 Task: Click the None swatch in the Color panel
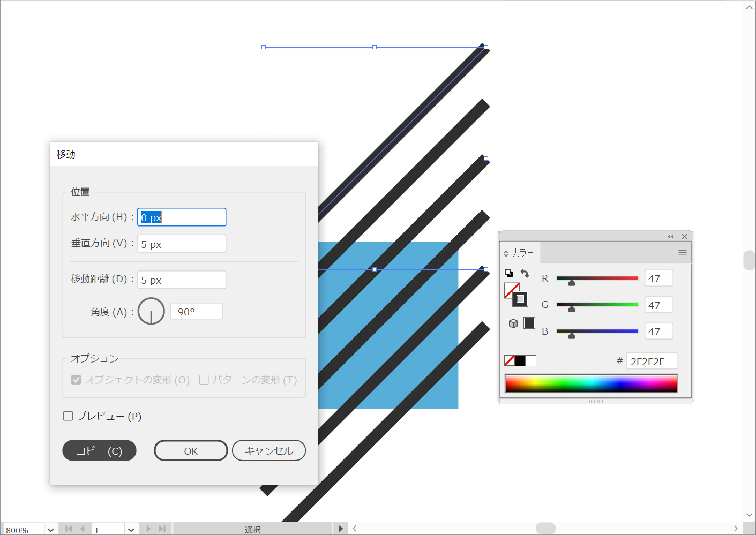click(x=510, y=360)
